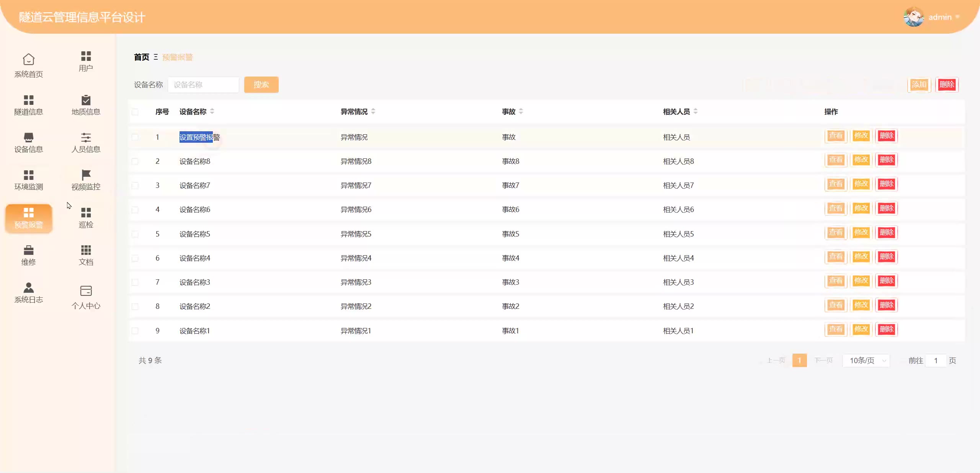
Task: Click the 首页 breadcrumb link
Action: tap(141, 57)
